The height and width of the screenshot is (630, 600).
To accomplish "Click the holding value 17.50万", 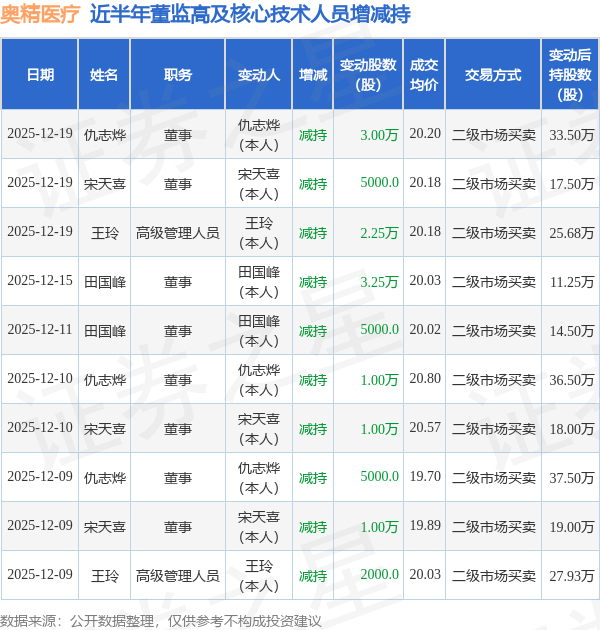I will 571,184.
